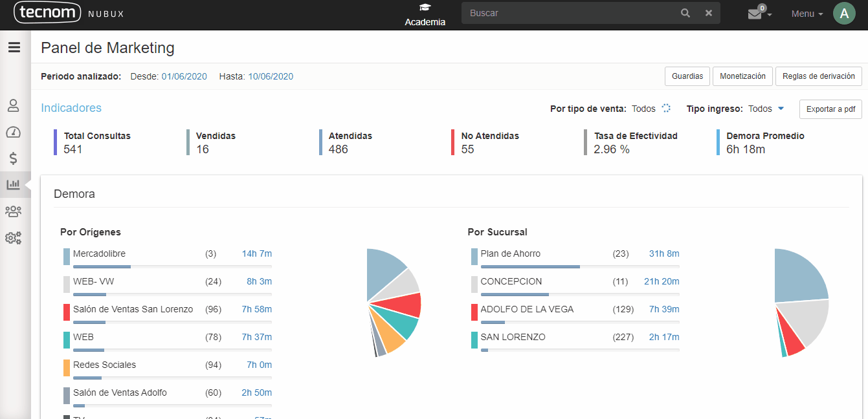Screen dimensions: 868x419
Task: Open the gears settings sidebar icon
Action: (13, 238)
